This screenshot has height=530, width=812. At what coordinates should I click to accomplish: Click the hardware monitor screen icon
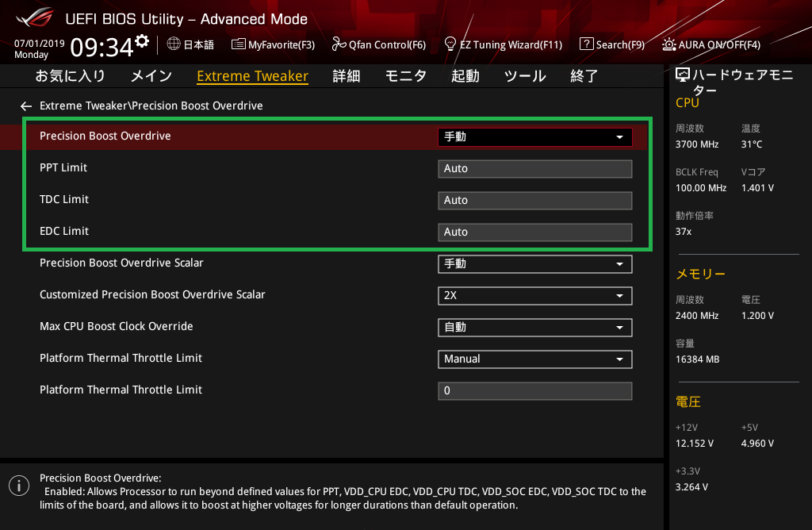[683, 75]
